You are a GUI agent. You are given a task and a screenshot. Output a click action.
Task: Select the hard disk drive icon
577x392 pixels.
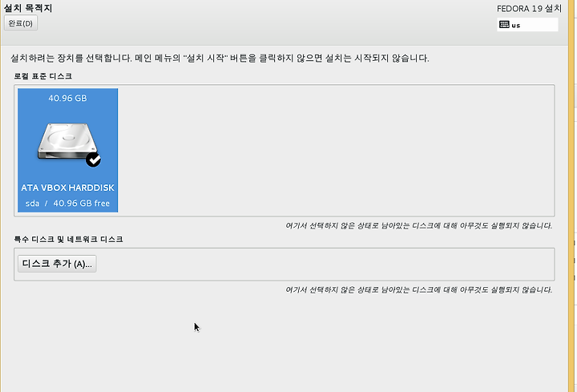68,142
